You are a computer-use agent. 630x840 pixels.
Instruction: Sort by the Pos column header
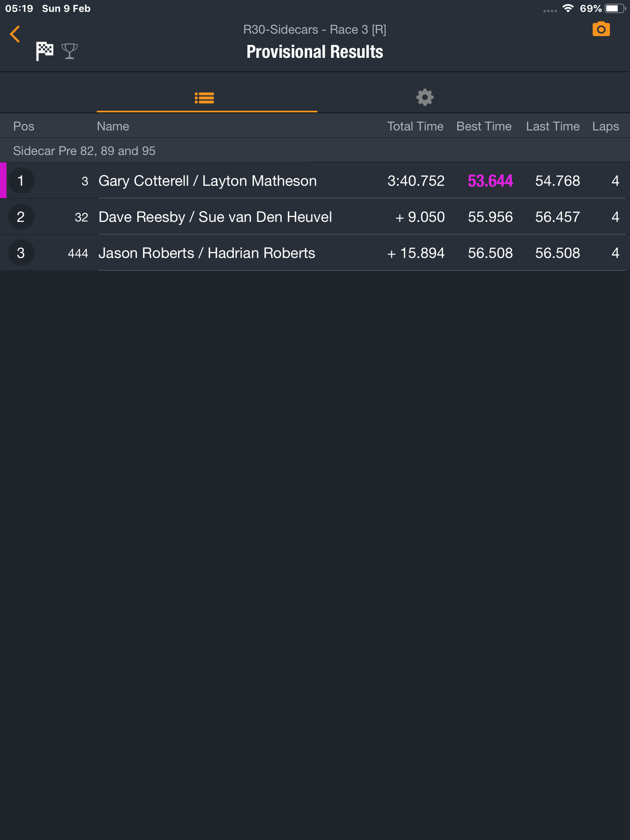tap(24, 126)
